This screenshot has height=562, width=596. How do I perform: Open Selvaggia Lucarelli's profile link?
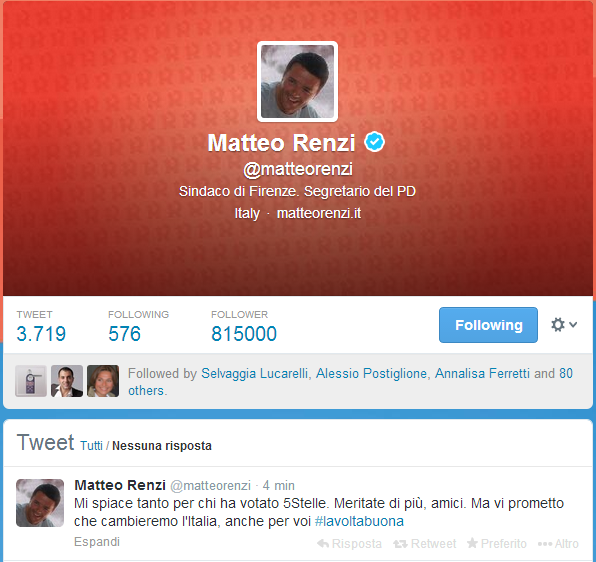254,374
